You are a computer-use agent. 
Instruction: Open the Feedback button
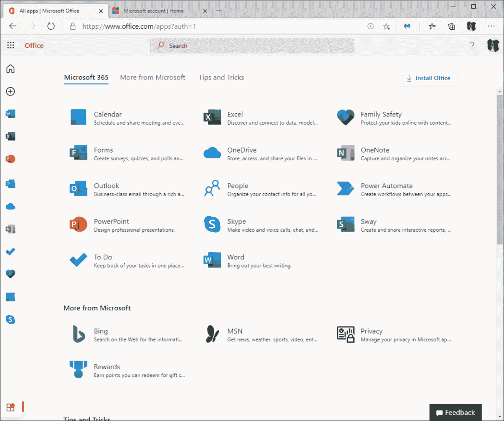click(x=455, y=412)
